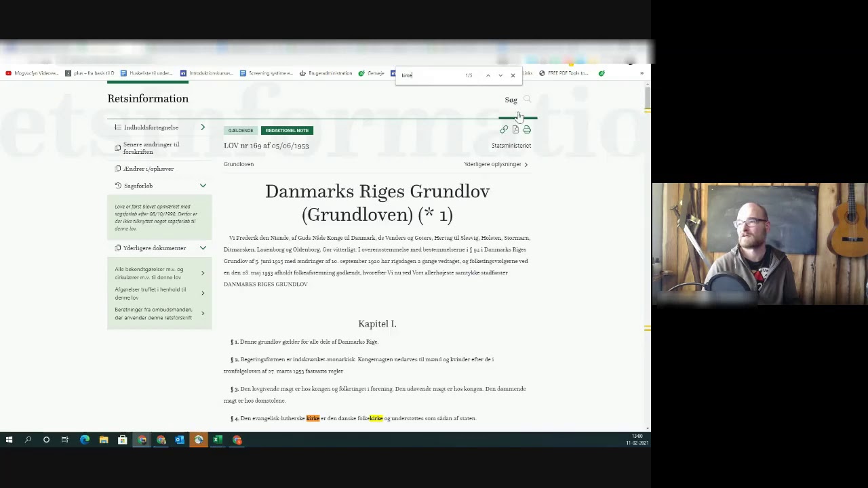Screen dimensions: 868x488
Task: Open Brugeradministration bookmark
Action: 325,73
